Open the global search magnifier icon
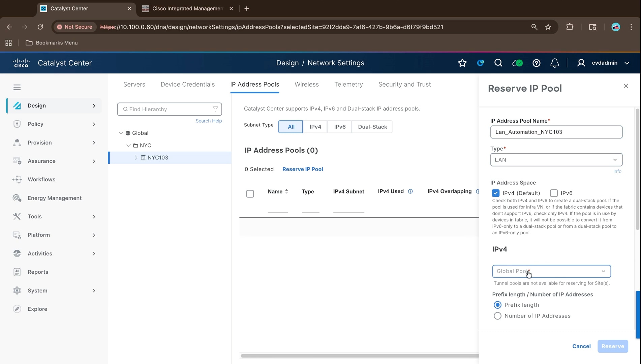Image resolution: width=641 pixels, height=364 pixels. coord(498,63)
